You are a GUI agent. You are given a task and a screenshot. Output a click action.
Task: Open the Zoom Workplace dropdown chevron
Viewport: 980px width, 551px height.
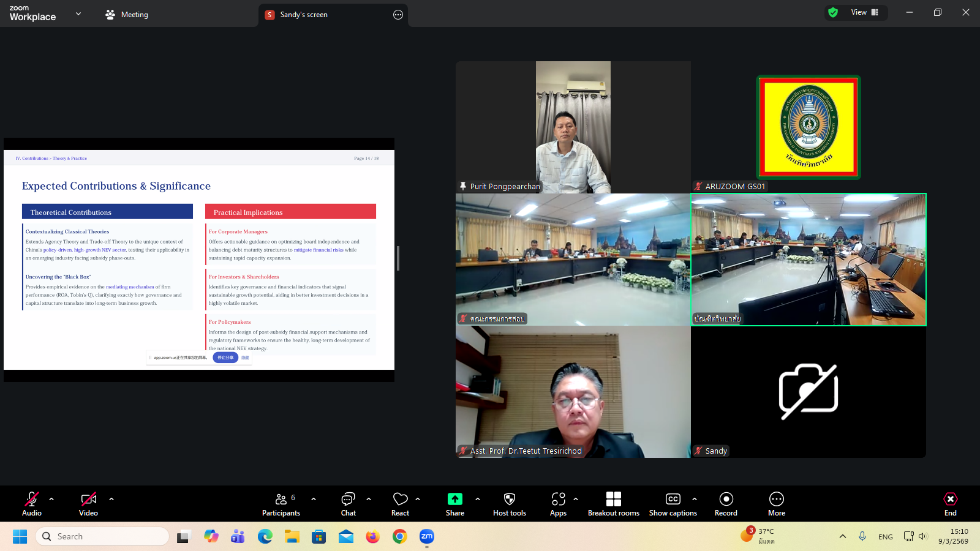click(x=78, y=13)
